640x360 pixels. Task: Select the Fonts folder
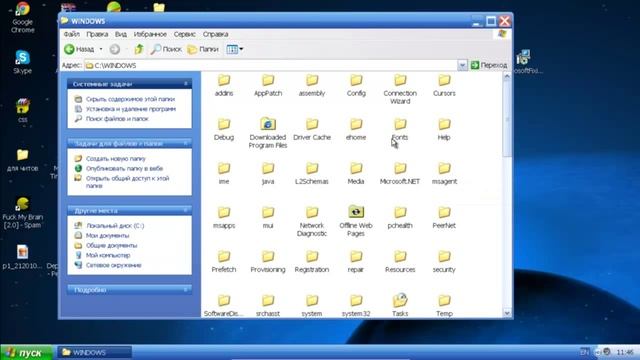click(400, 129)
